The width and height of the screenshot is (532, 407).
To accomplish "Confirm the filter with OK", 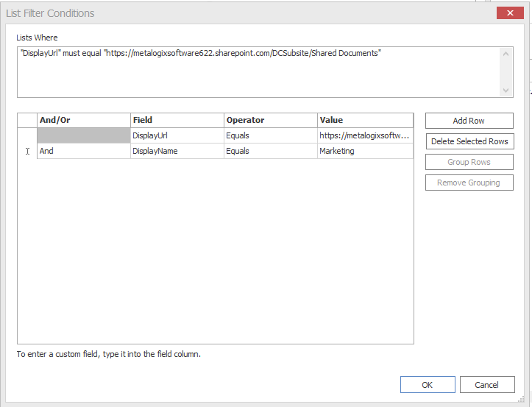I will [x=428, y=384].
